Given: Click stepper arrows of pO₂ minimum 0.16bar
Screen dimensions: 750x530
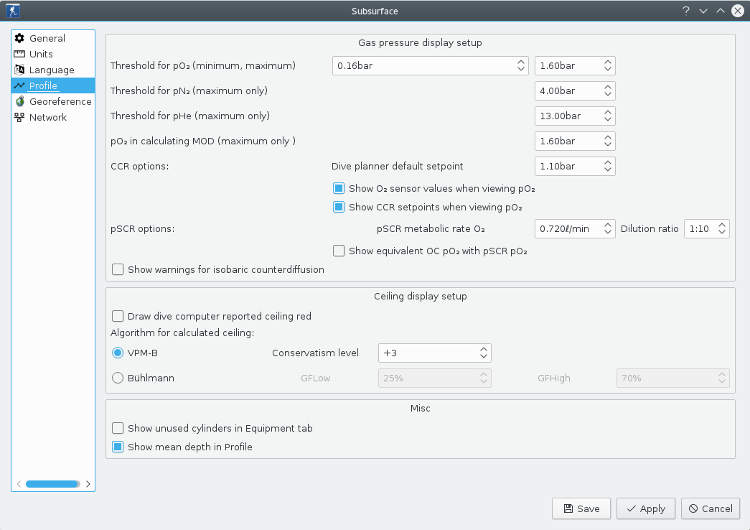Looking at the screenshot, I should pyautogui.click(x=521, y=66).
